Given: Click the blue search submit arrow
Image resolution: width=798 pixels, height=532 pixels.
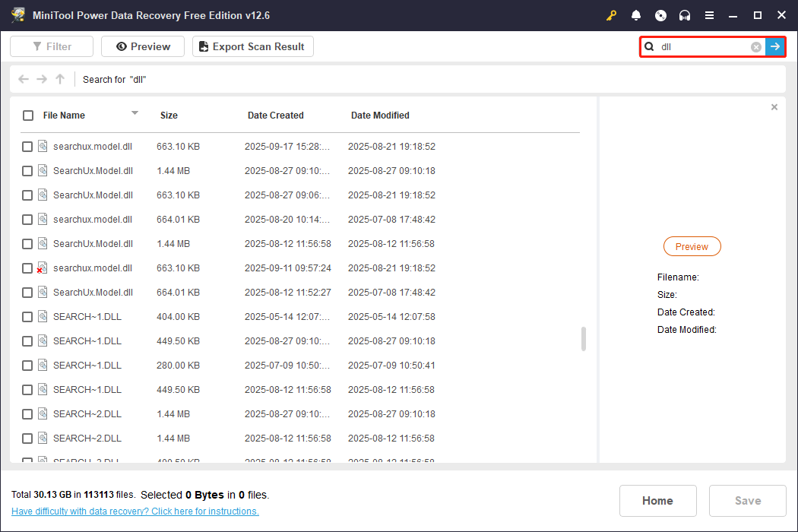Looking at the screenshot, I should pos(775,46).
